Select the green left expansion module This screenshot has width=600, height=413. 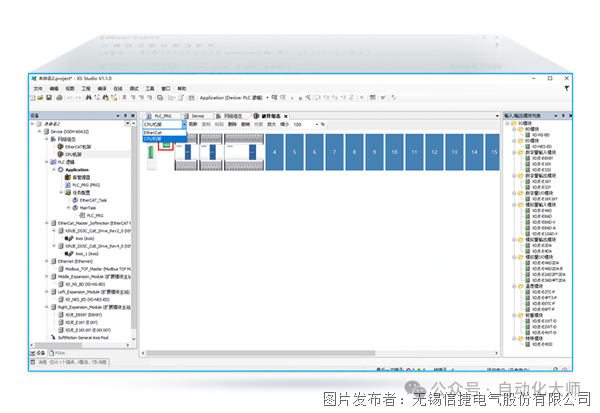(x=151, y=152)
